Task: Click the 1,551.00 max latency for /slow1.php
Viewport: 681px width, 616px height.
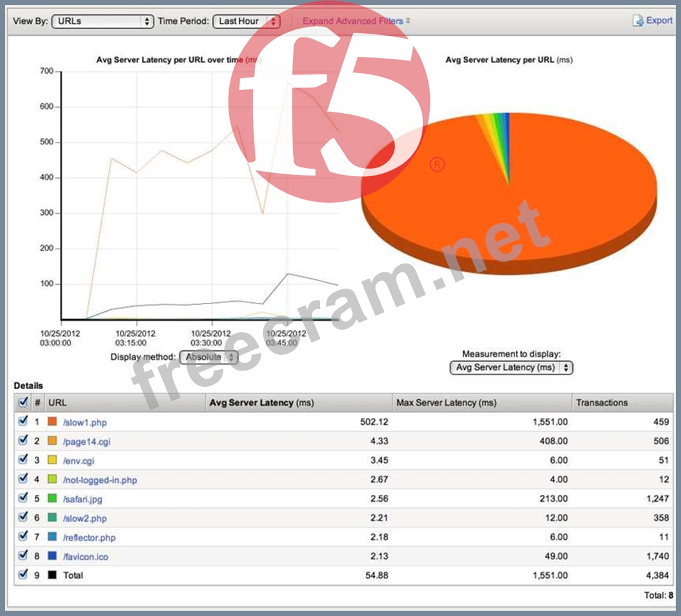Action: (x=550, y=422)
